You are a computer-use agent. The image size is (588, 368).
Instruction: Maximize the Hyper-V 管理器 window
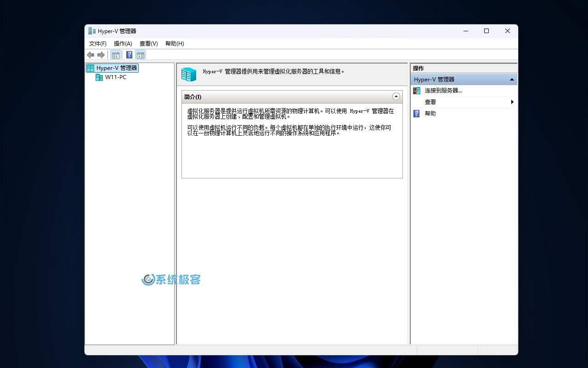[486, 31]
